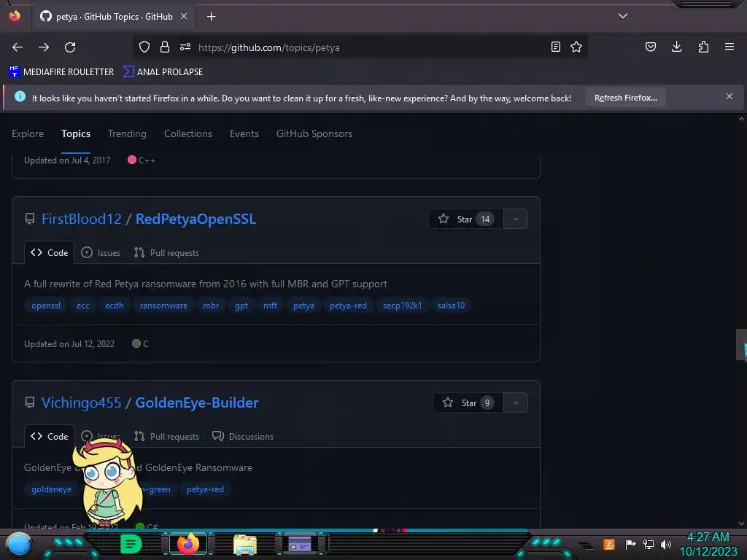Open the RedPetyaOpenSSL Pull requests tab

click(x=167, y=253)
